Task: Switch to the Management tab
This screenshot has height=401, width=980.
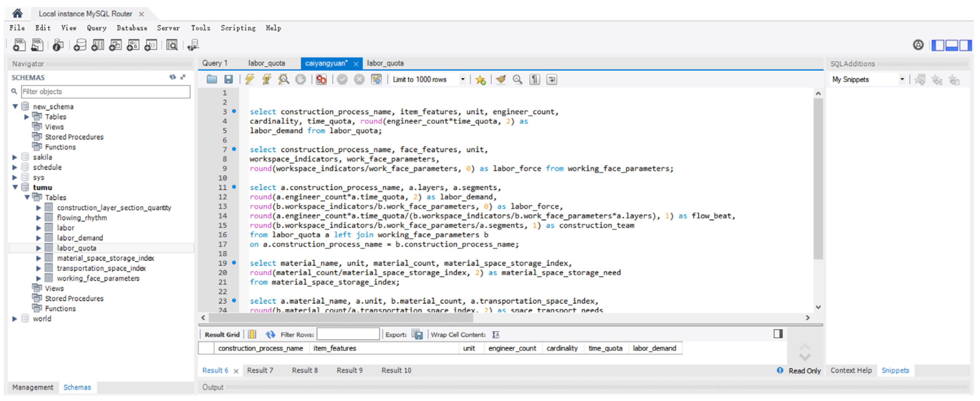Action: tap(33, 388)
